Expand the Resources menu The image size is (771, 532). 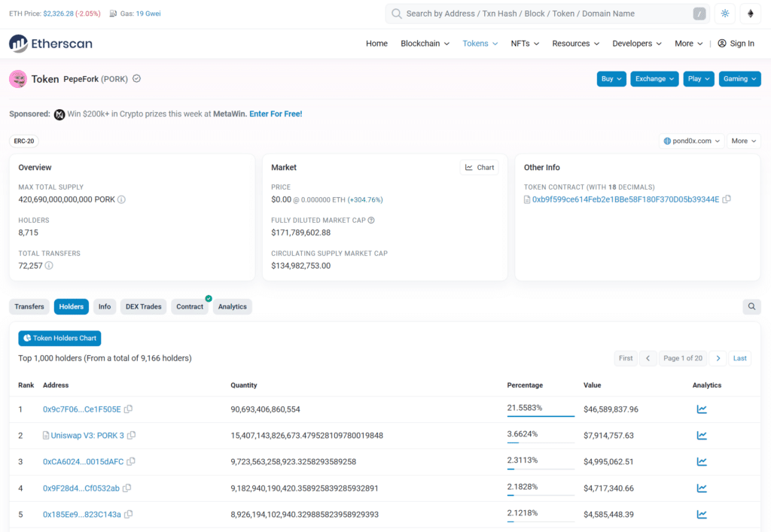575,43
